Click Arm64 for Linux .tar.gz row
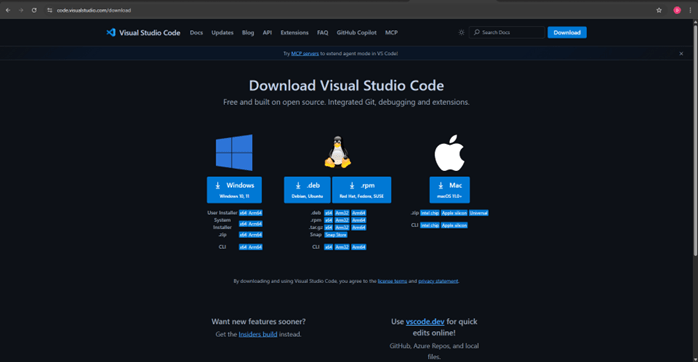 [359, 227]
